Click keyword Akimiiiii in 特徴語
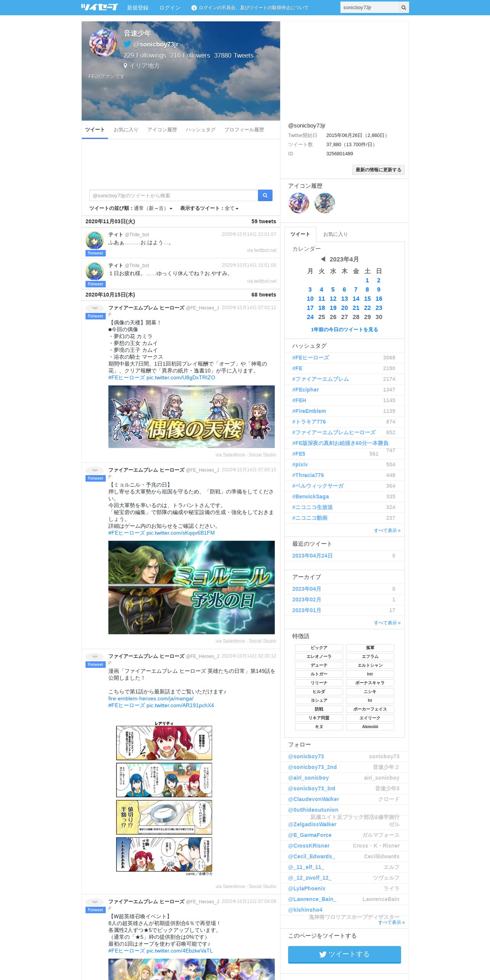Screen dimensions: 490x980 370,727
